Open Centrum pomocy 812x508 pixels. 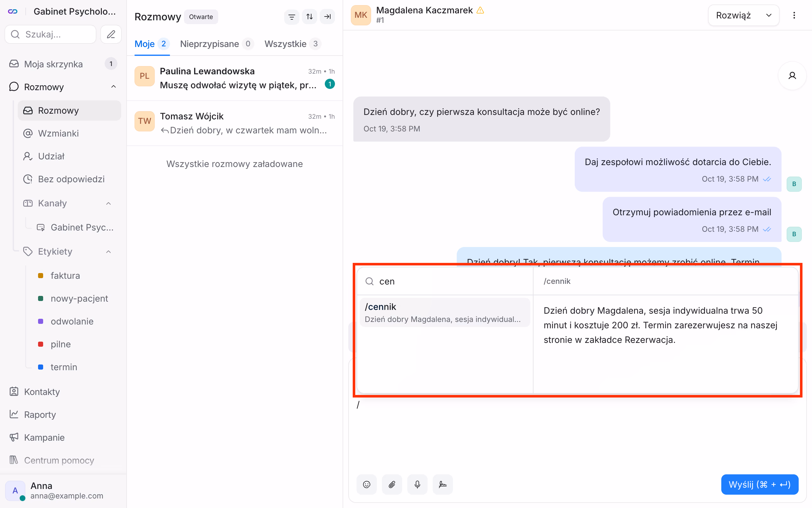(63, 460)
